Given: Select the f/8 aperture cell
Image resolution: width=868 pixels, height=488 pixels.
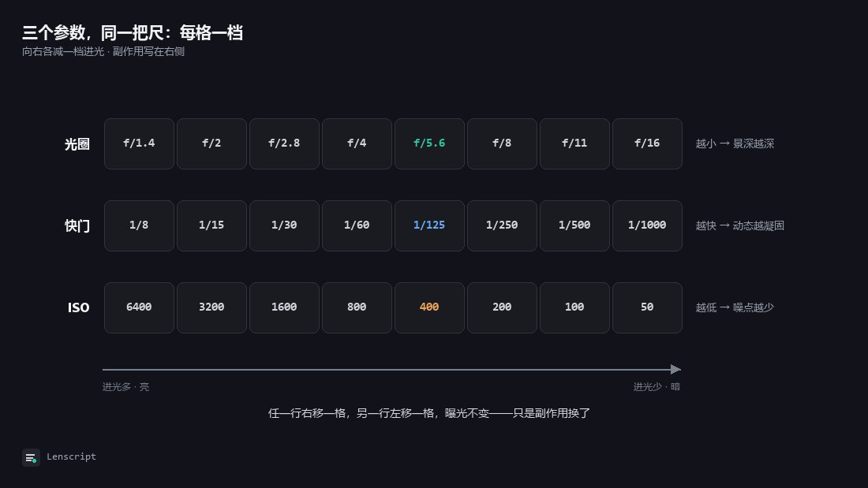Looking at the screenshot, I should 502,143.
